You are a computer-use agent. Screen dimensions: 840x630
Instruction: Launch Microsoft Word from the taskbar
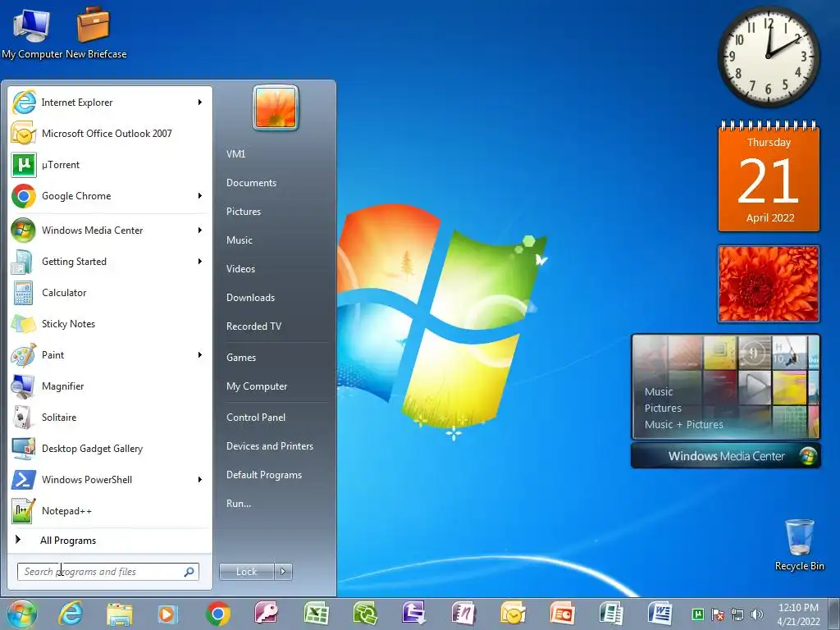[659, 614]
